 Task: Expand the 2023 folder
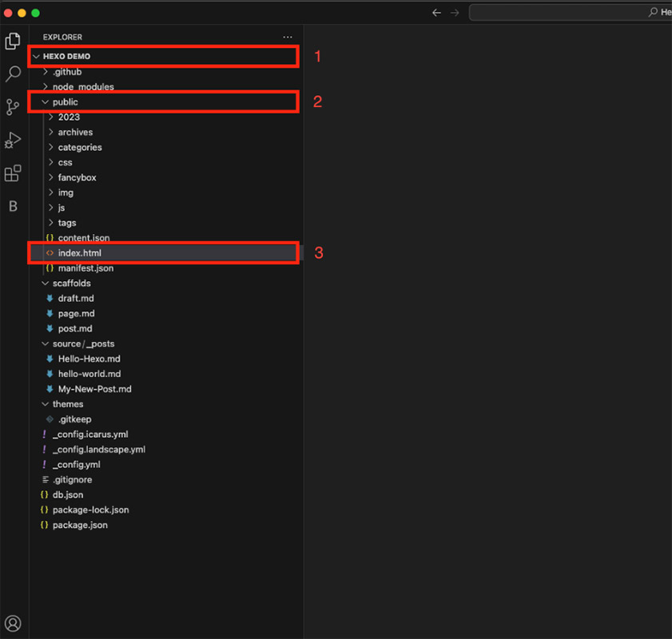point(166,117)
